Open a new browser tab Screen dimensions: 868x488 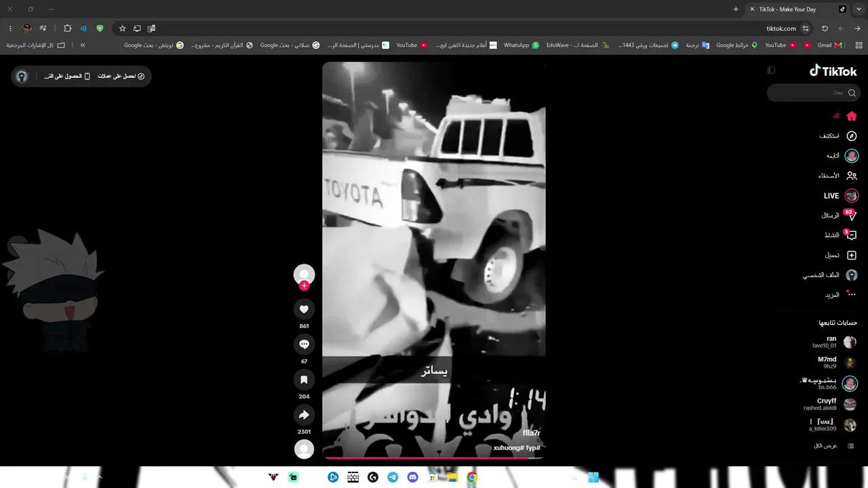coord(736,9)
